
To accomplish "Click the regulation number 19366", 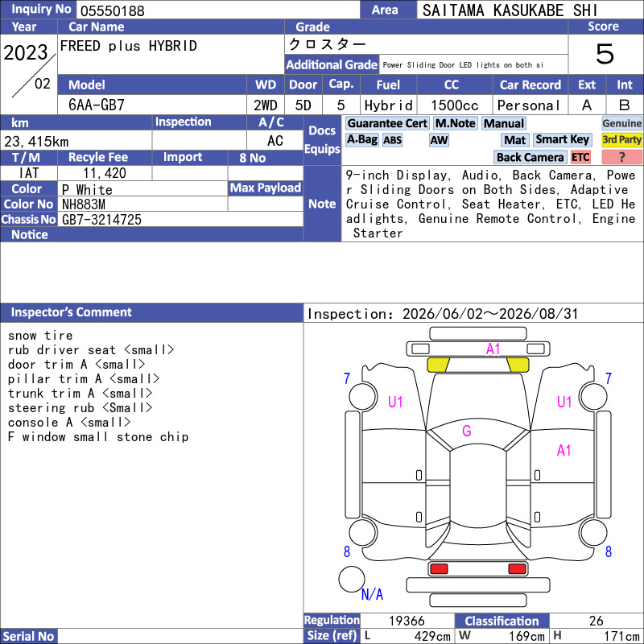I will click(x=407, y=621).
